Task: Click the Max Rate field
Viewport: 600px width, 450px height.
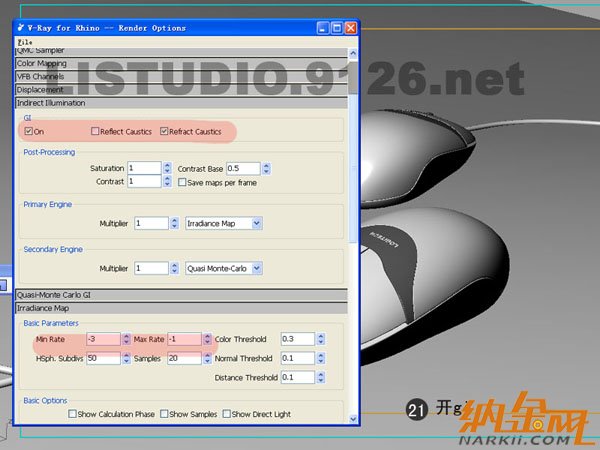Action: (184, 339)
